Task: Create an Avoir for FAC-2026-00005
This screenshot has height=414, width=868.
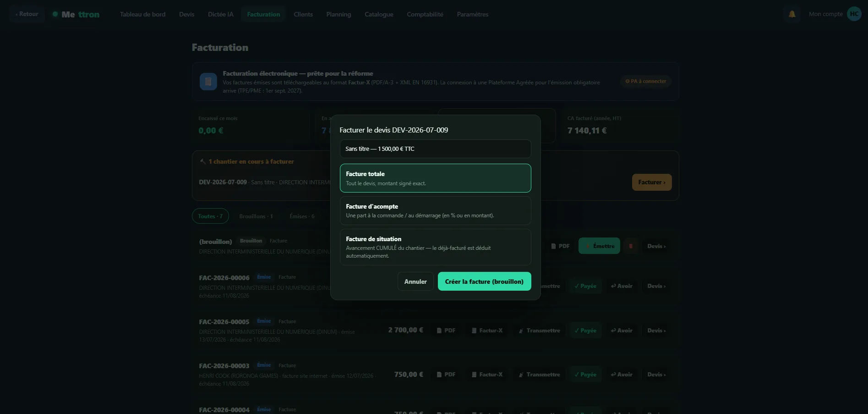Action: click(622, 331)
